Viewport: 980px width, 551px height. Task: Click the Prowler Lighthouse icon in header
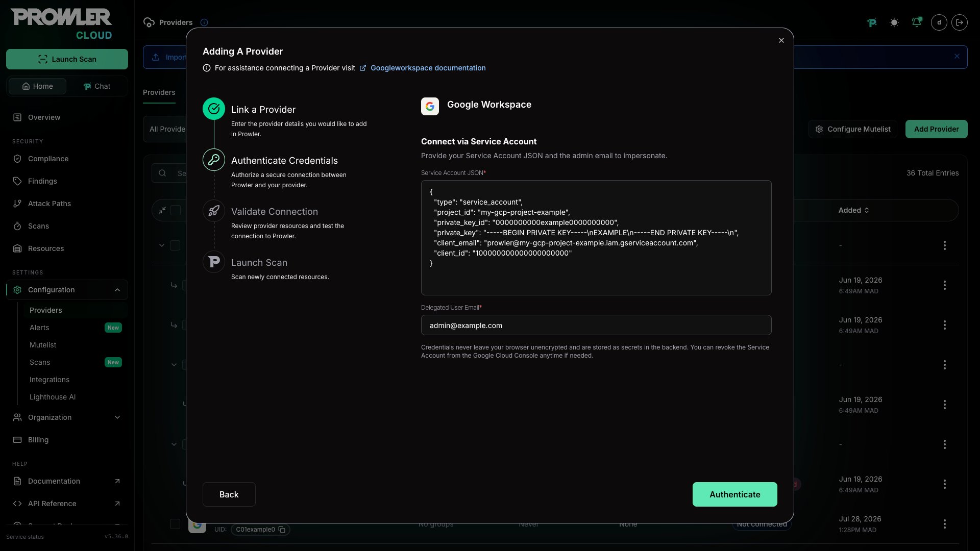[x=872, y=22]
